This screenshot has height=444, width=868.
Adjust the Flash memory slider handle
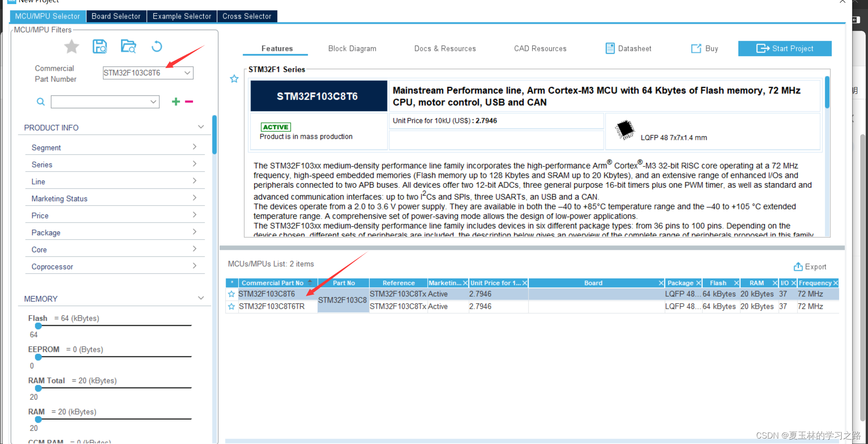(39, 326)
